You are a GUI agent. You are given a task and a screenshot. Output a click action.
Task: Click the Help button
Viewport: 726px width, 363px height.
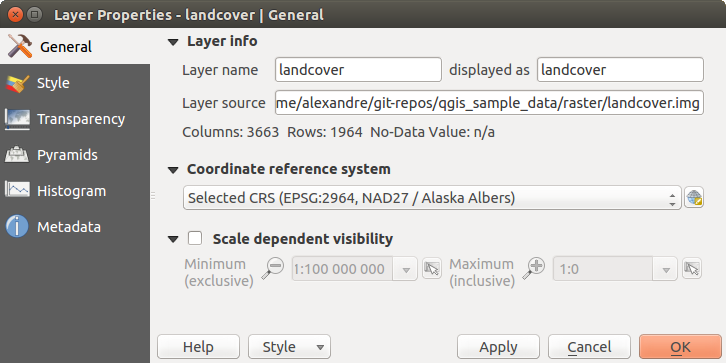(198, 347)
